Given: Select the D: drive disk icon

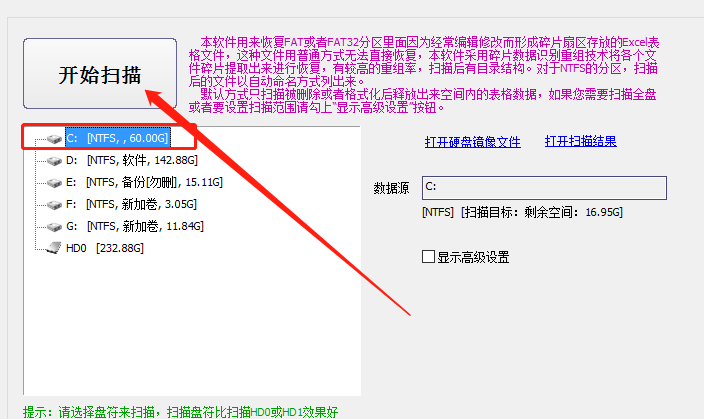Looking at the screenshot, I should [54, 161].
